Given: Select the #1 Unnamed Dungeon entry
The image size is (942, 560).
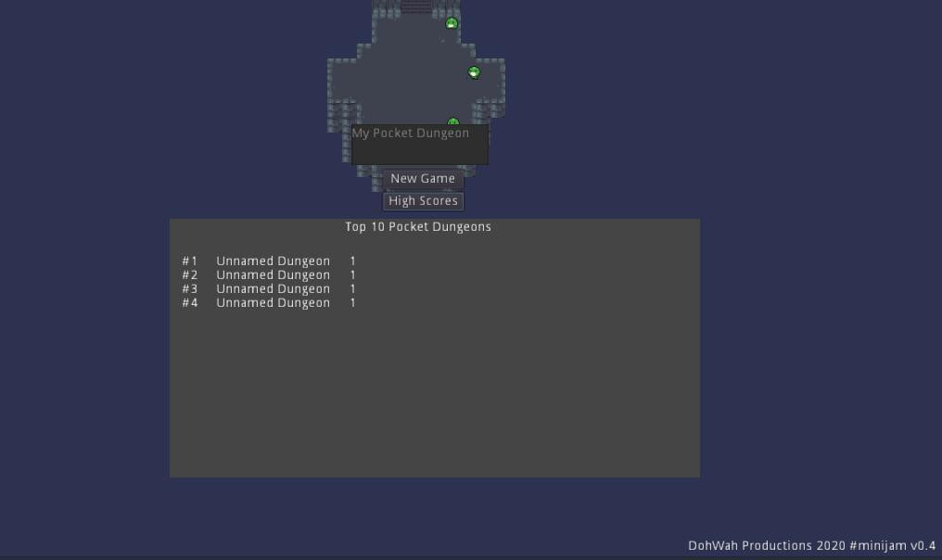Looking at the screenshot, I should point(269,261).
